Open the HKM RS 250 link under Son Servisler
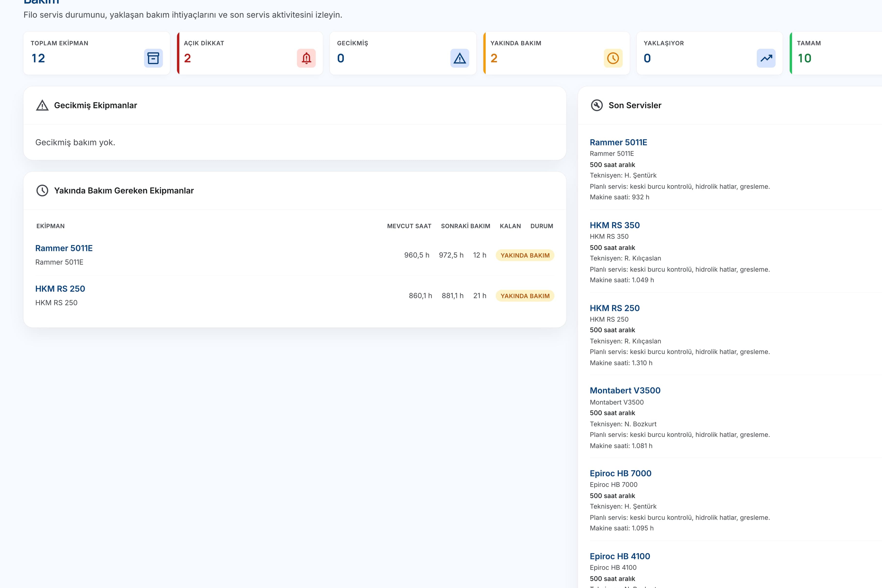This screenshot has width=882, height=588. click(615, 308)
